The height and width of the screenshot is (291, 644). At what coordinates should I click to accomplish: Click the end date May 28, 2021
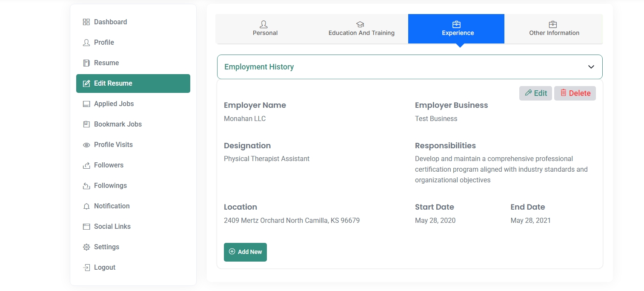(x=531, y=220)
